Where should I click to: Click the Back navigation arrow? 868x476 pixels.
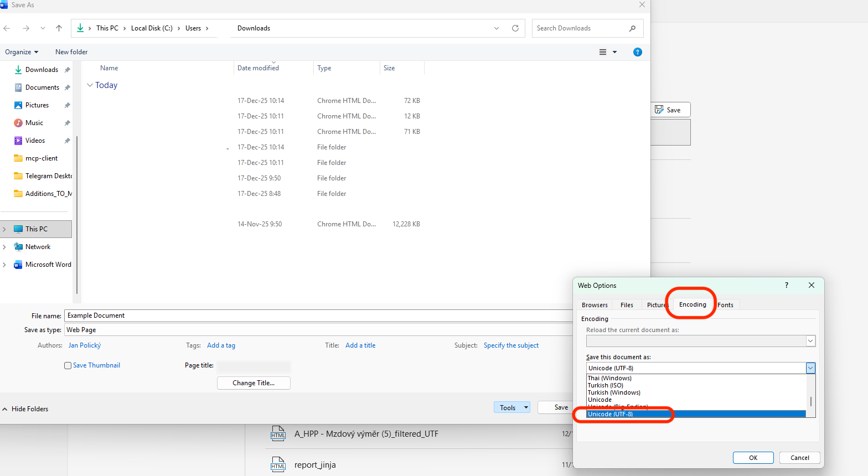pos(7,28)
